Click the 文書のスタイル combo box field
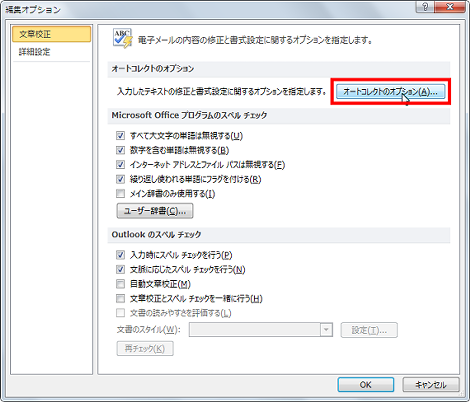This screenshot has height=402, width=470. coord(261,330)
